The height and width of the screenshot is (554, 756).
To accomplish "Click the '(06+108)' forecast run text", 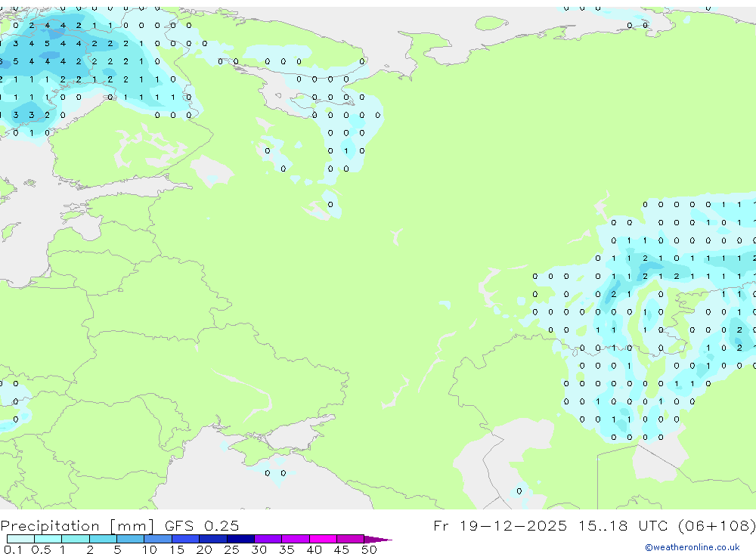I will click(x=717, y=525).
